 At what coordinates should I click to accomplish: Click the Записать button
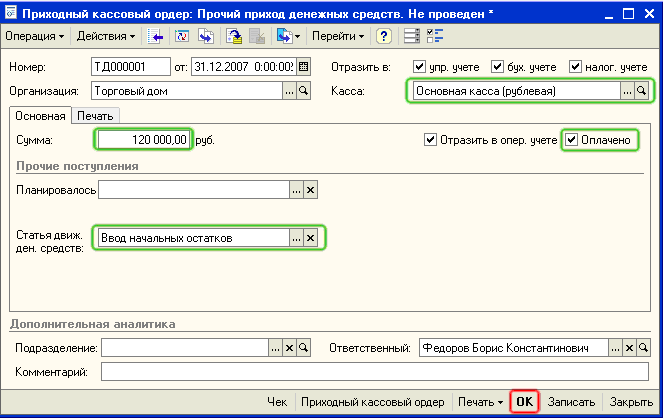click(x=571, y=402)
